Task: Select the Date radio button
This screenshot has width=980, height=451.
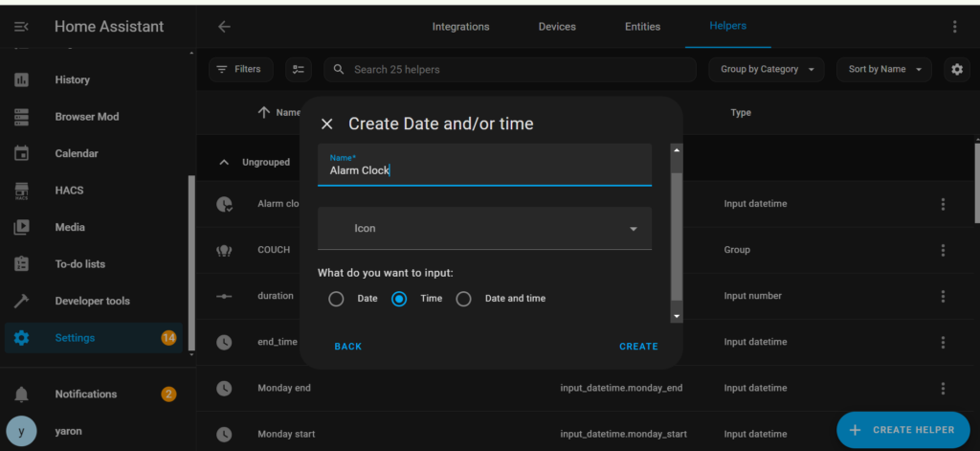Action: tap(336, 299)
